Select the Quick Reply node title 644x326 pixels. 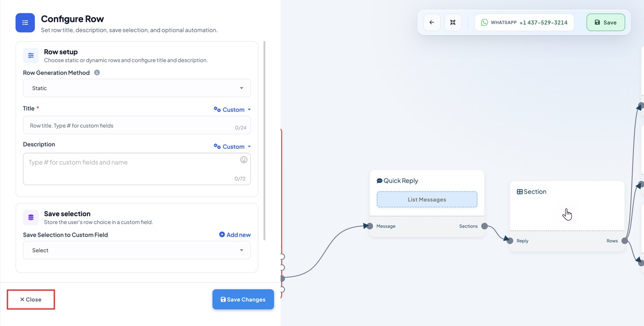(401, 181)
